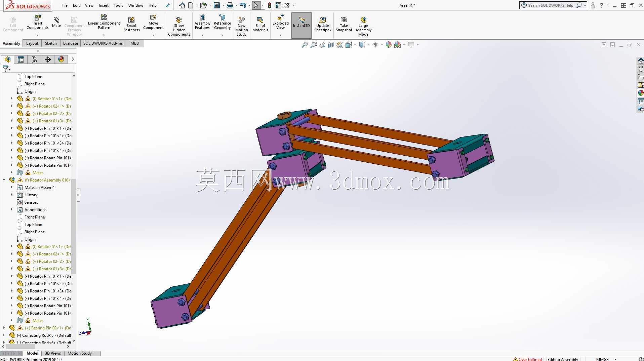644x361 pixels.
Task: Click the Reference Geometry button
Action: (x=222, y=23)
